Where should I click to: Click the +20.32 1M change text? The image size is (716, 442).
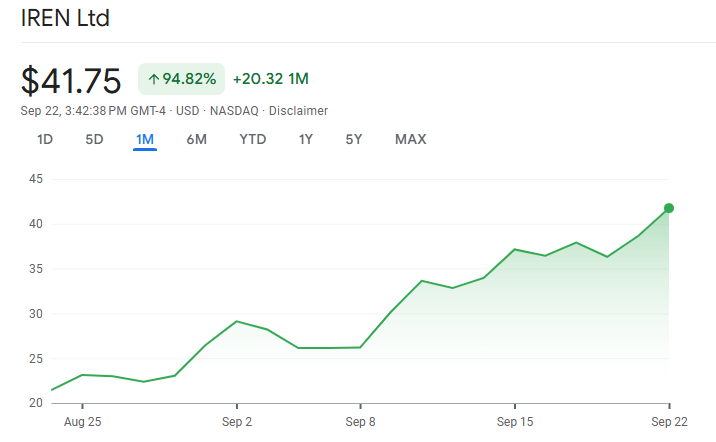pos(270,79)
